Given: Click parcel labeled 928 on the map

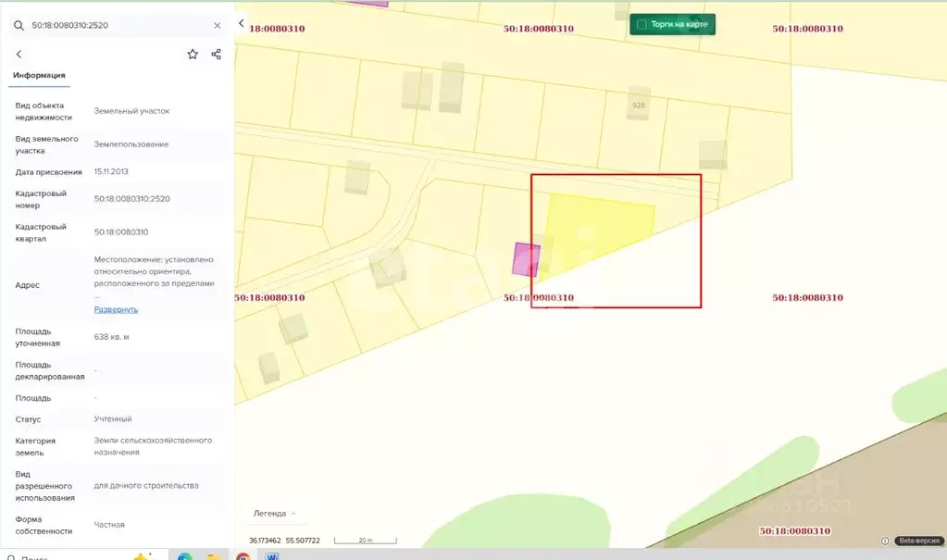Looking at the screenshot, I should [x=639, y=106].
